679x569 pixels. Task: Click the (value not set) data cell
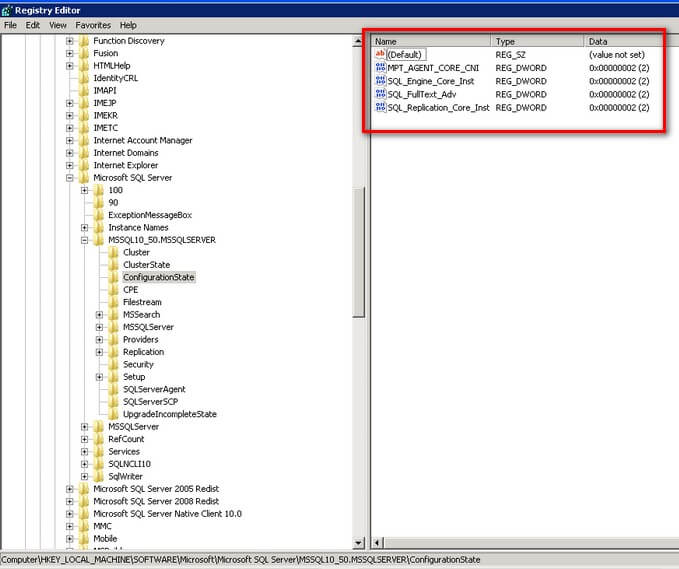[617, 55]
